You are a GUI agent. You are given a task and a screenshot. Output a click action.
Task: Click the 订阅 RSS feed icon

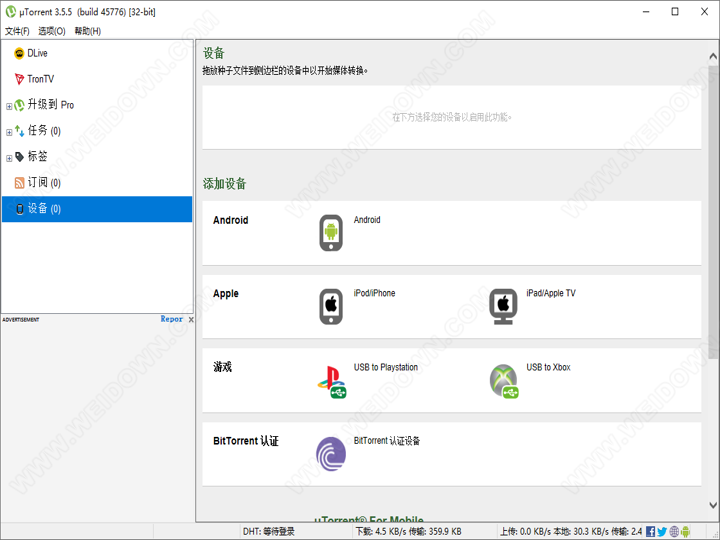19,183
